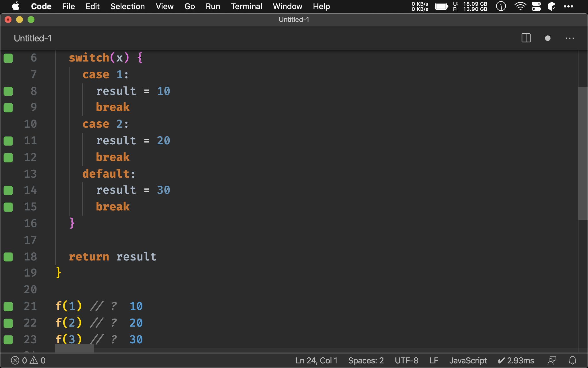
Task: Select the UTF-8 encoding indicator
Action: click(407, 360)
